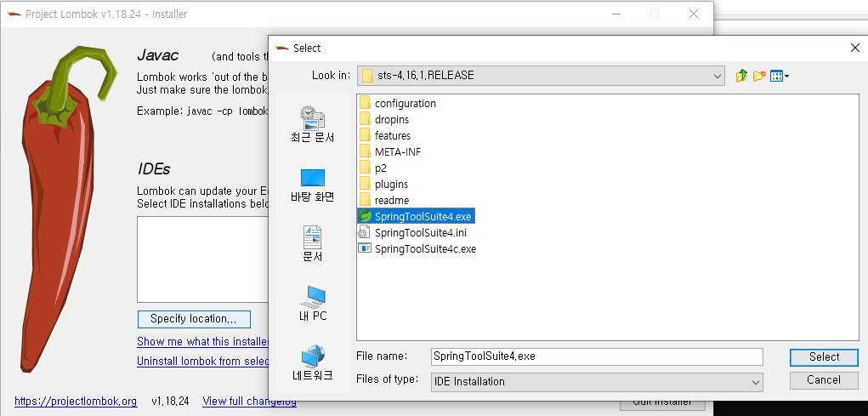This screenshot has height=416, width=868.
Task: Expand the Look in folder dropdown
Action: click(718, 76)
